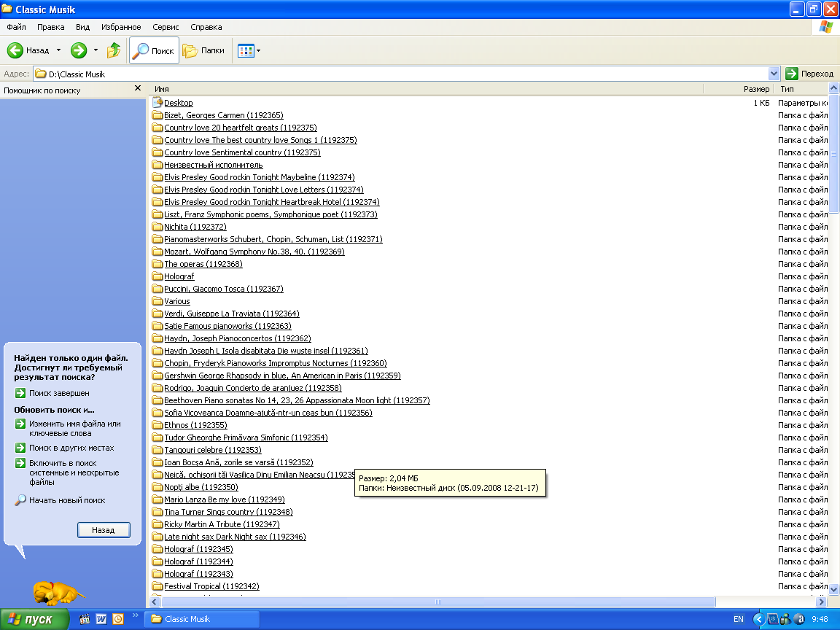Click 'Chopin, Fryderyk Pianoworks Impromptus Nocturnes' name
This screenshot has width=840, height=630.
[276, 363]
